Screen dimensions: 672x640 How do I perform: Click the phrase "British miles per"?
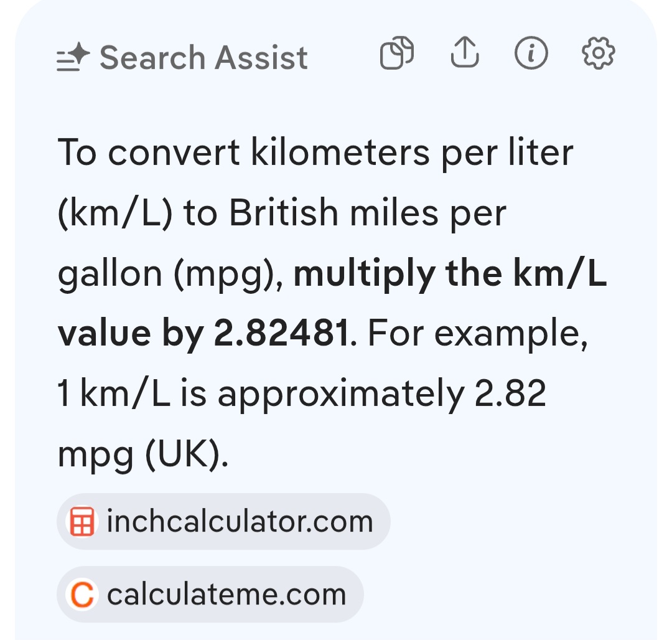tap(368, 213)
